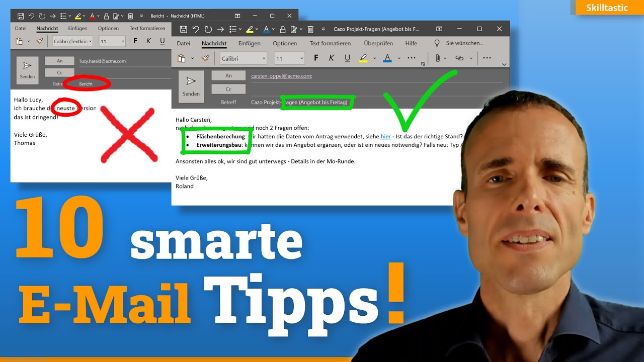The height and width of the screenshot is (362, 644).
Task: Toggle bold F in Bericht window
Action: tap(135, 41)
